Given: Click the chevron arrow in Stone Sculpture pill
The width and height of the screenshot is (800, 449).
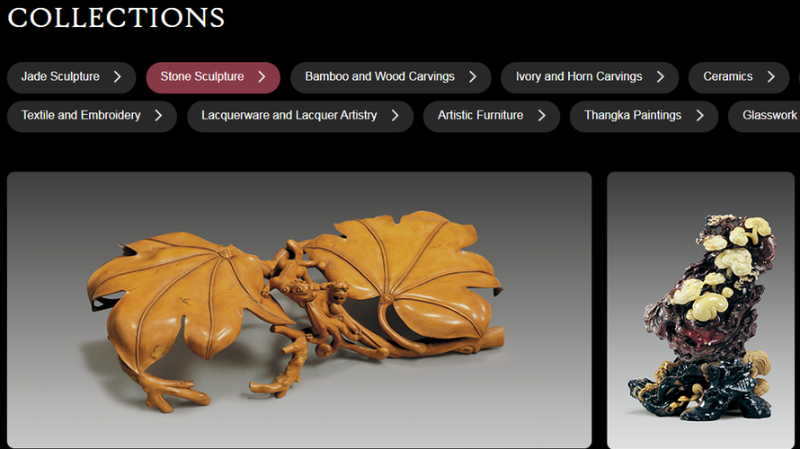Looking at the screenshot, I should pyautogui.click(x=262, y=77).
